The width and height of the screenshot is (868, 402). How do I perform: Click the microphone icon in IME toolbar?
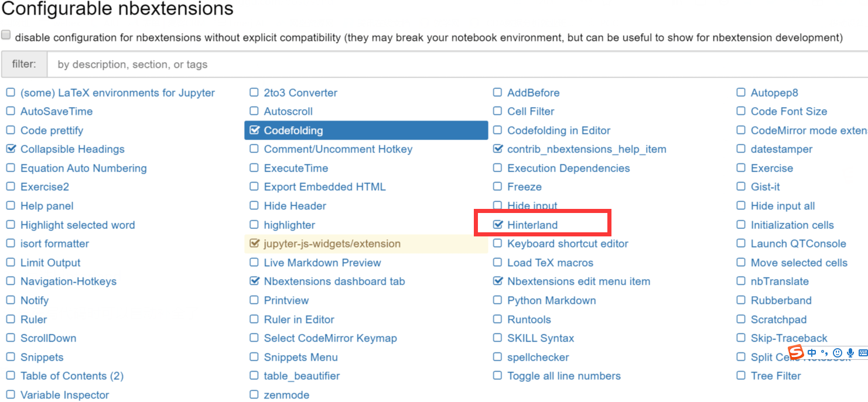[x=850, y=353]
